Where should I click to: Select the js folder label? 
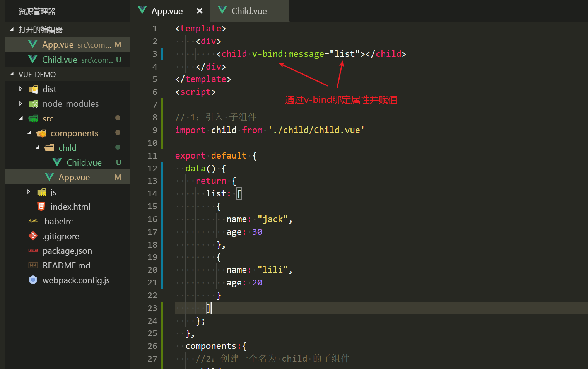53,192
